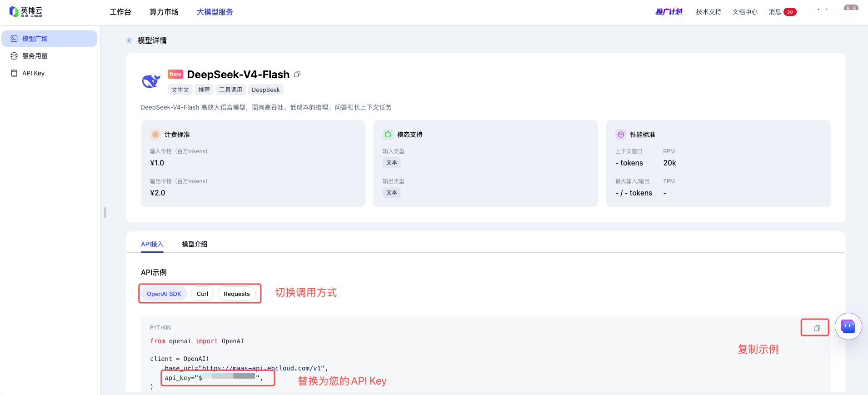The width and height of the screenshot is (868, 395).
Task: Go back using the arrow beside 模型详情
Action: tap(129, 40)
